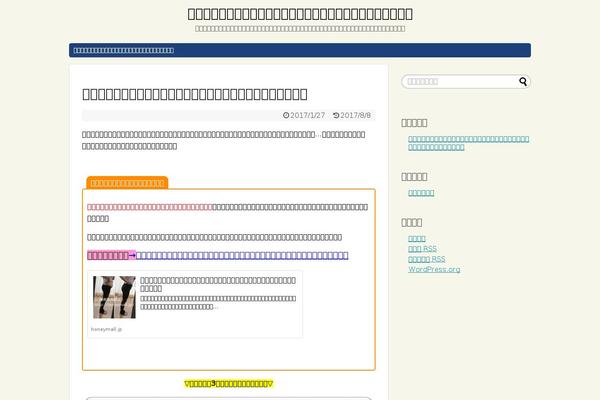Image resolution: width=600 pixels, height=400 pixels.
Task: Click the legs photo thumbnail in blog card
Action: coord(114,297)
